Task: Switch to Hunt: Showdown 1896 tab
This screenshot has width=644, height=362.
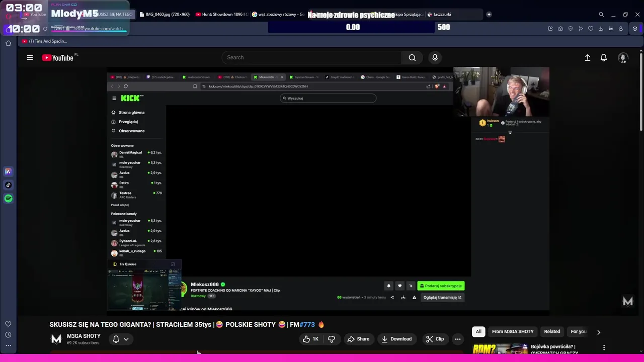Action: (221, 15)
